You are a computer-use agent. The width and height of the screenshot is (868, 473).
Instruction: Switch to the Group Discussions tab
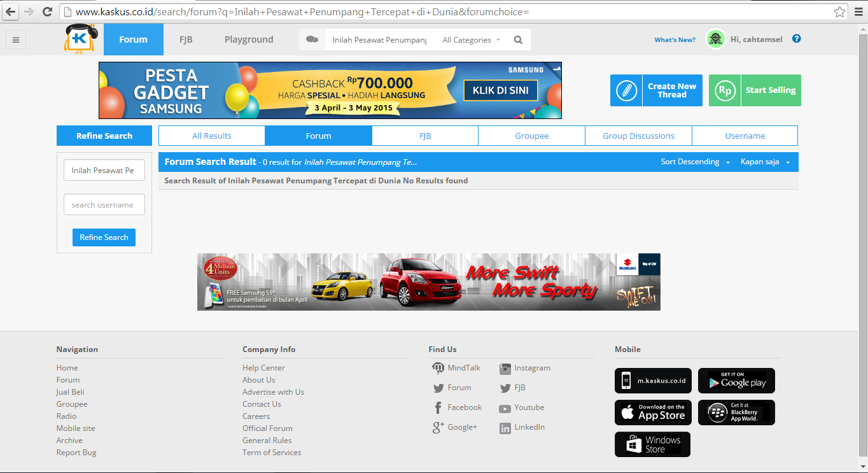638,136
